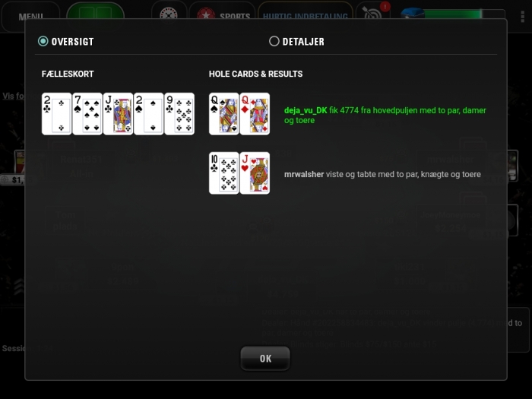This screenshot has width=532, height=399.
Task: Click the dartboard challenges icon
Action: pos(372,14)
